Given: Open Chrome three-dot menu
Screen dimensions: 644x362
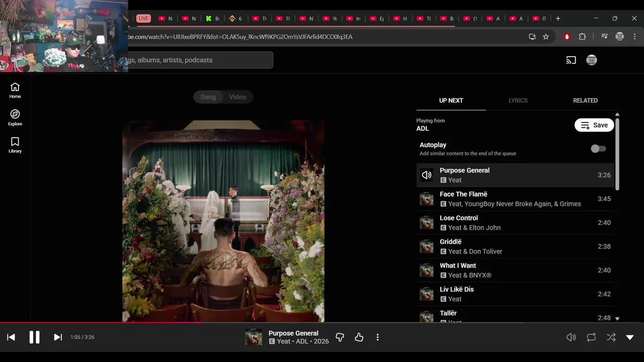Looking at the screenshot, I should pyautogui.click(x=635, y=37).
